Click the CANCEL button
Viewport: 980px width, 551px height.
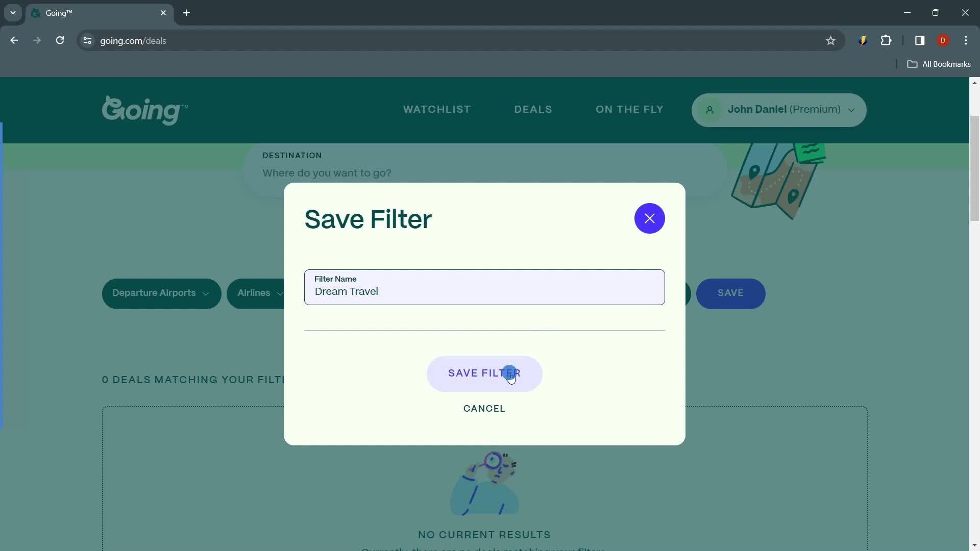(x=484, y=408)
